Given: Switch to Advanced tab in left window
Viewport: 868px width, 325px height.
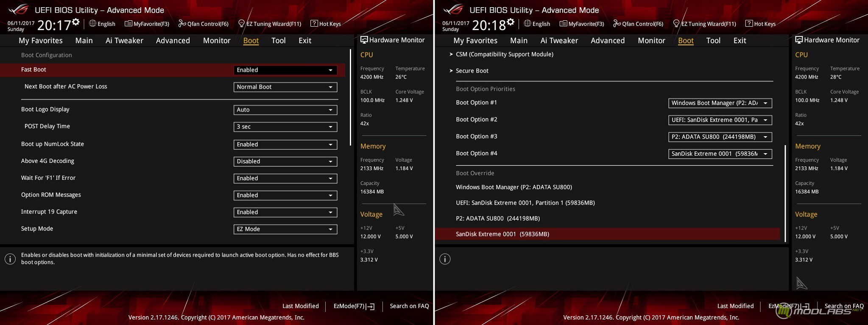Looking at the screenshot, I should pos(173,41).
